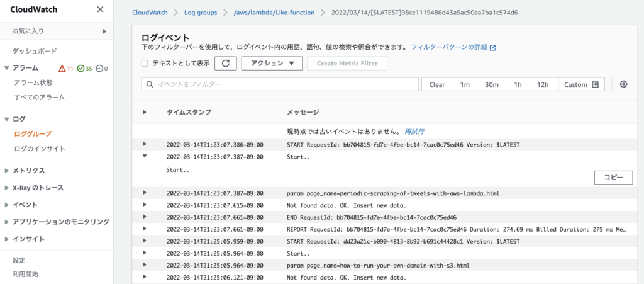Viewport: 644px width, 284px height.
Task: Select 'ロググループ' in the sidebar
Action: (33, 133)
